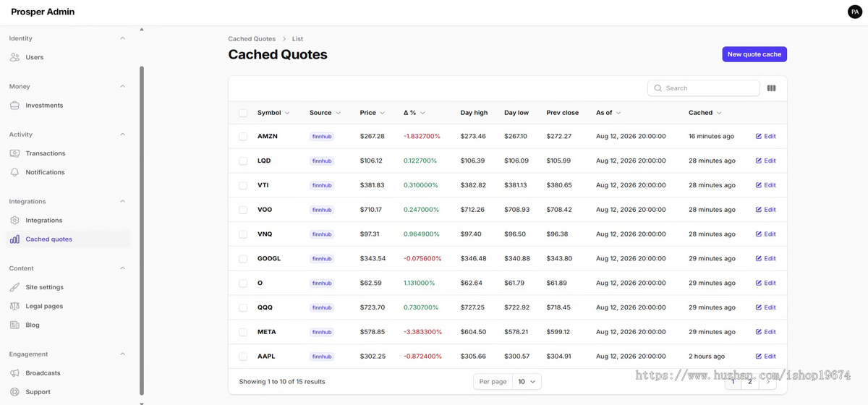Click the Prosper Admin logo title
Image resolution: width=868 pixels, height=405 pixels.
(43, 12)
